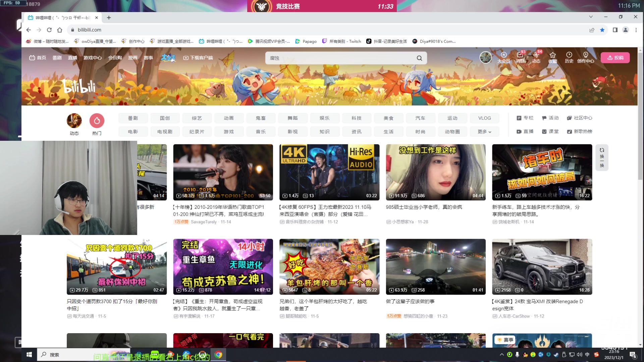The width and height of the screenshot is (644, 362).
Task: Open Chrome tab search chevron
Action: click(x=591, y=17)
